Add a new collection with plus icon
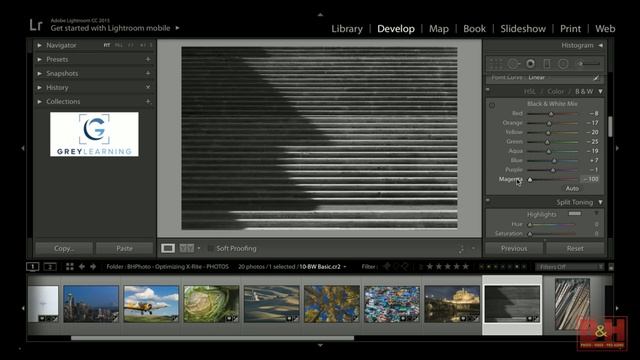 pyautogui.click(x=148, y=101)
